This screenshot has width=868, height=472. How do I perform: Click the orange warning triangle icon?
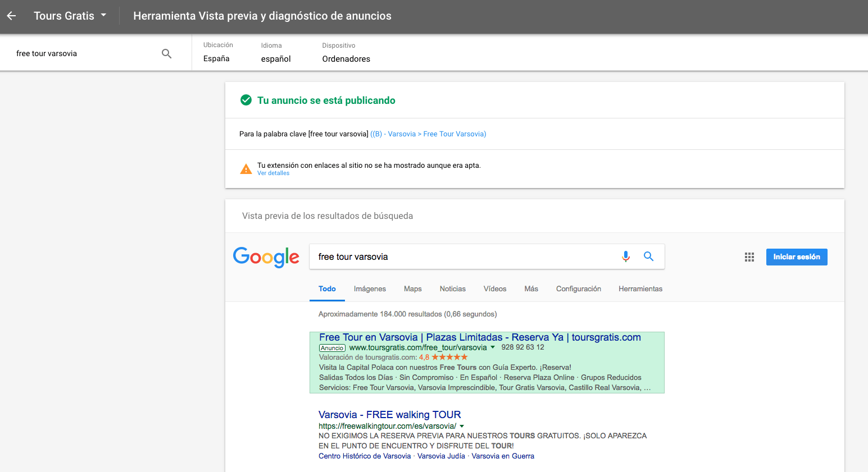(246, 169)
